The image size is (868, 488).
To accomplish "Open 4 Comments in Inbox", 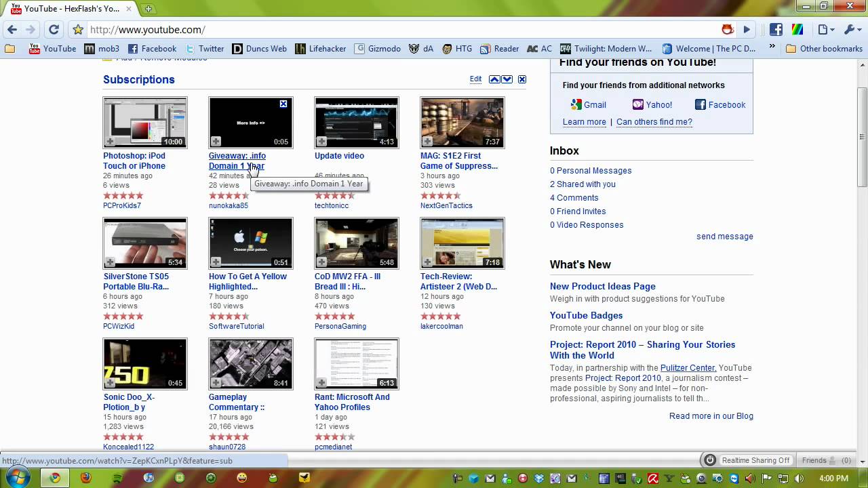I will coord(574,198).
